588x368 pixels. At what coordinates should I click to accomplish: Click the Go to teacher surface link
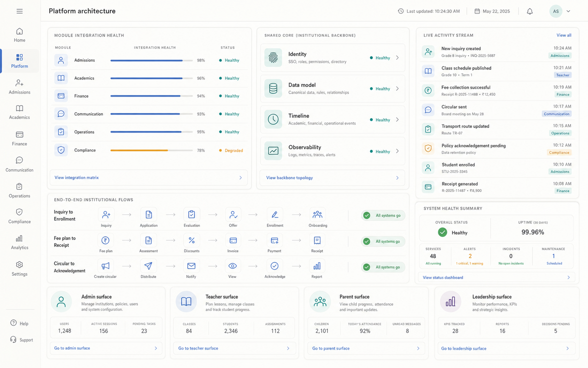click(198, 348)
